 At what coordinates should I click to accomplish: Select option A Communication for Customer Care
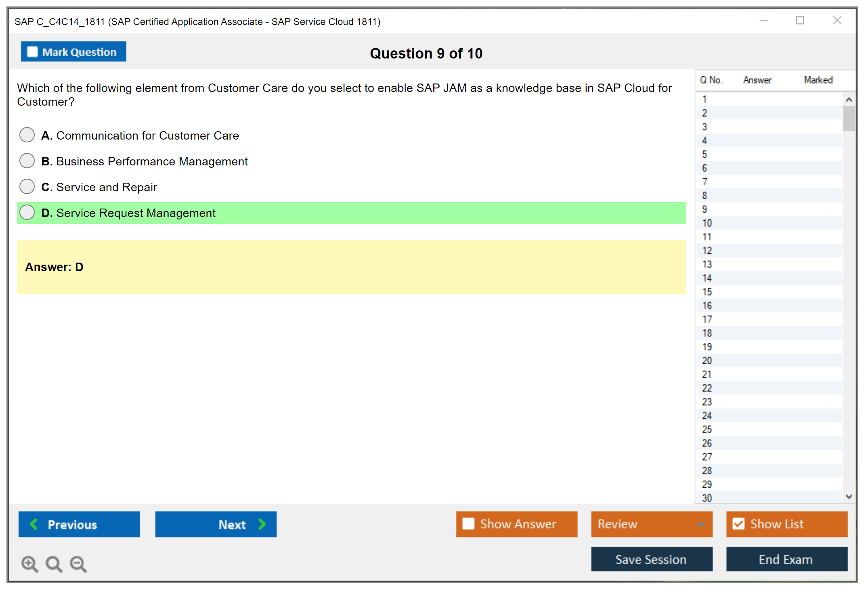[x=27, y=135]
